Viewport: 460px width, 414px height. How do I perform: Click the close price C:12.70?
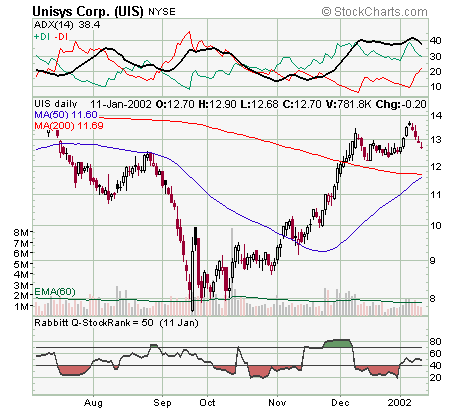pos(302,104)
